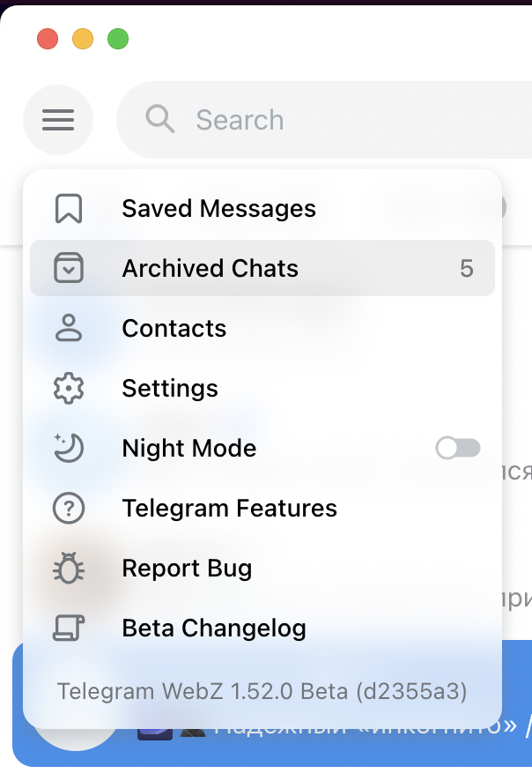
Task: Open Settings from the menu
Action: [170, 389]
